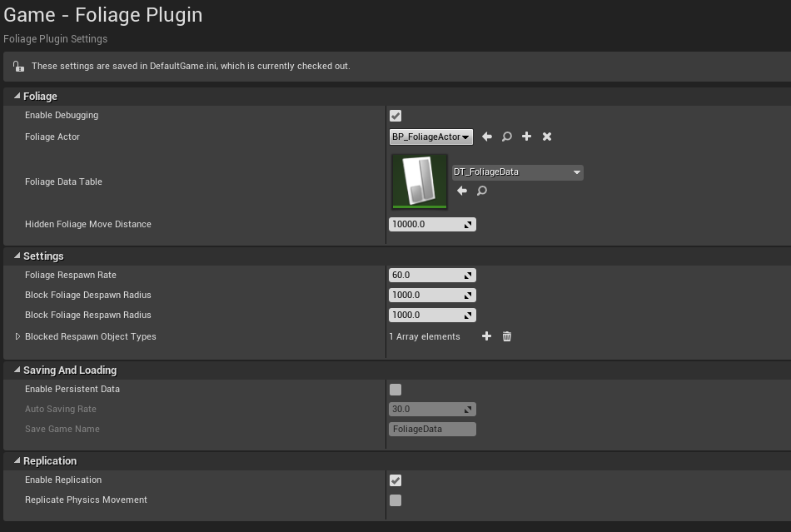Viewport: 791px width, 532px height.
Task: Click the "Block Foliage Respawn Radius" label
Action: click(88, 315)
